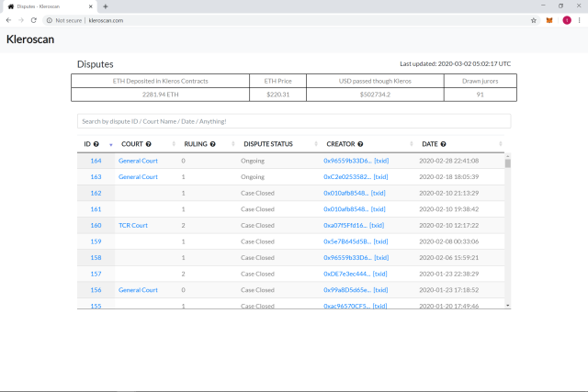Click the help icon beside ID column

click(96, 144)
